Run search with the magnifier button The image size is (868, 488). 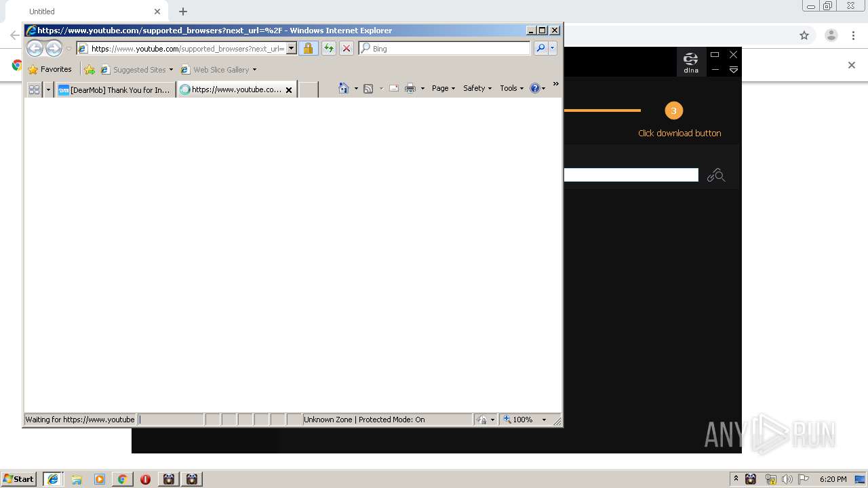pos(540,48)
